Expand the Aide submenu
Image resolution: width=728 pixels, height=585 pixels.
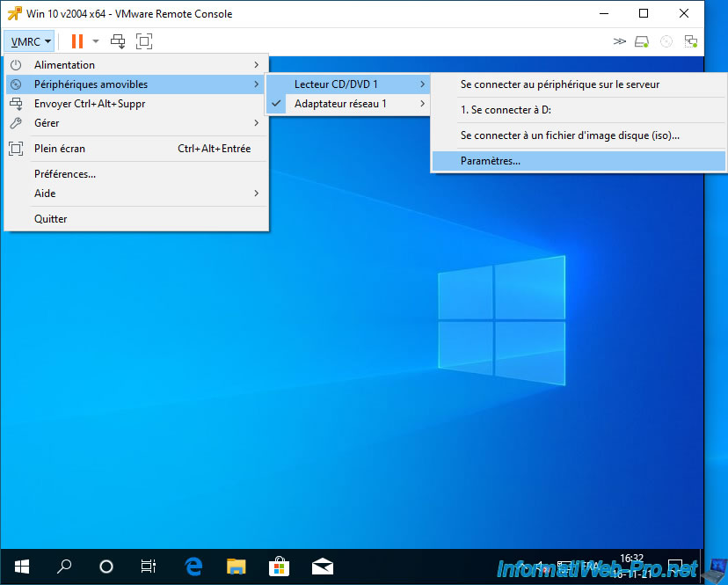click(136, 194)
